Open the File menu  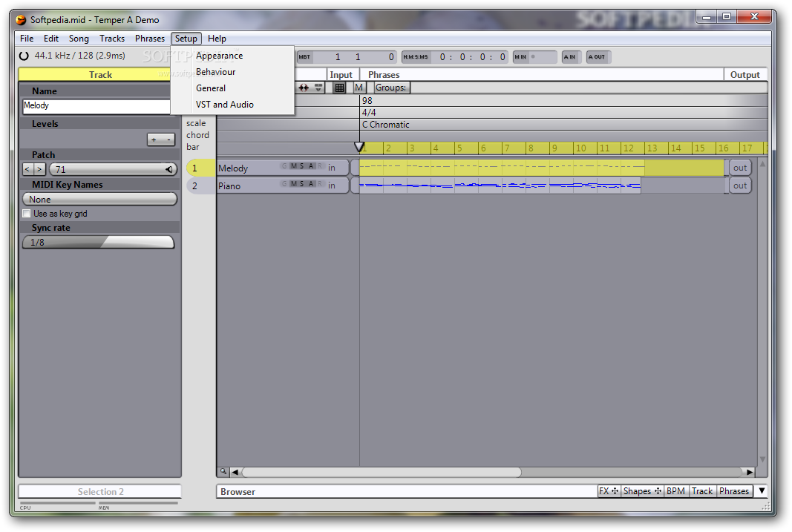(27, 39)
